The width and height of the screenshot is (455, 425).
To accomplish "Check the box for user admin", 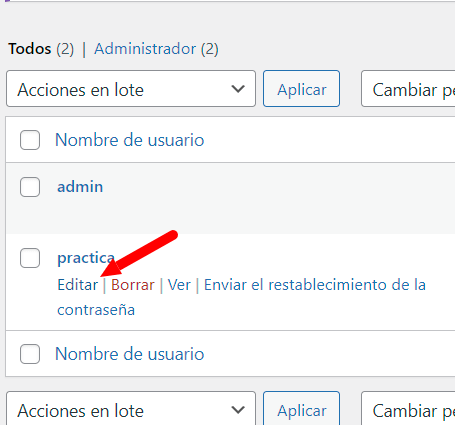I will 30,187.
